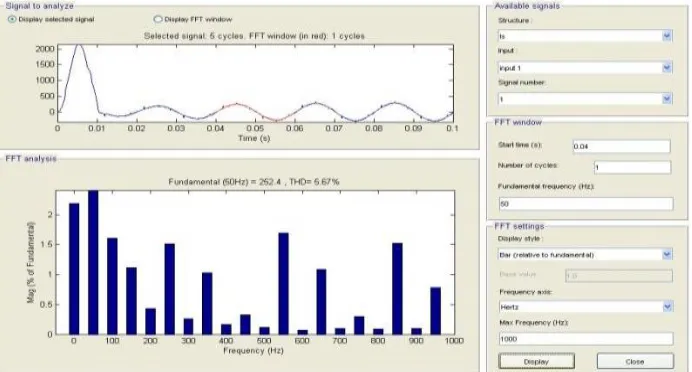Expand the Input dropdown list
Screen dimensions: 692x372
[x=667, y=68]
